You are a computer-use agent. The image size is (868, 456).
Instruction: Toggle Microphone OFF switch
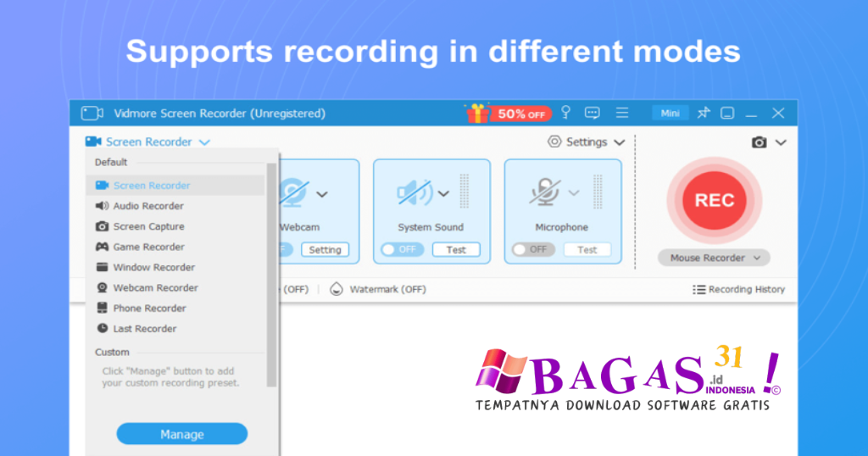tap(532, 249)
